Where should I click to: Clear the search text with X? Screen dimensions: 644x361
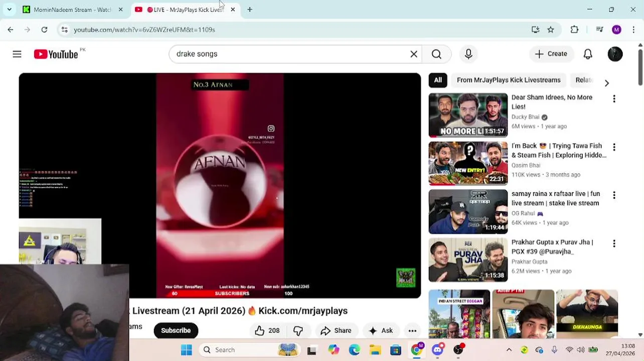coord(414,54)
